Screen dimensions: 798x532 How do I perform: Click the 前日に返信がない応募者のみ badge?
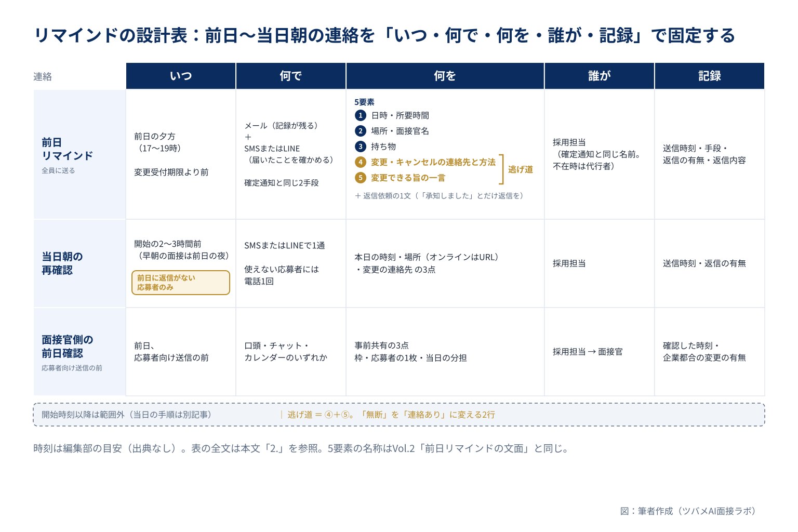point(181,283)
